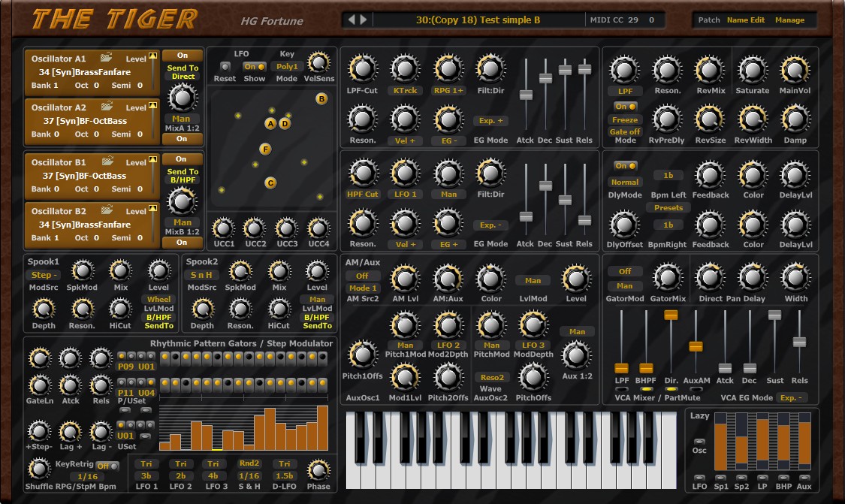Click P11 U04 pattern button

click(136, 393)
